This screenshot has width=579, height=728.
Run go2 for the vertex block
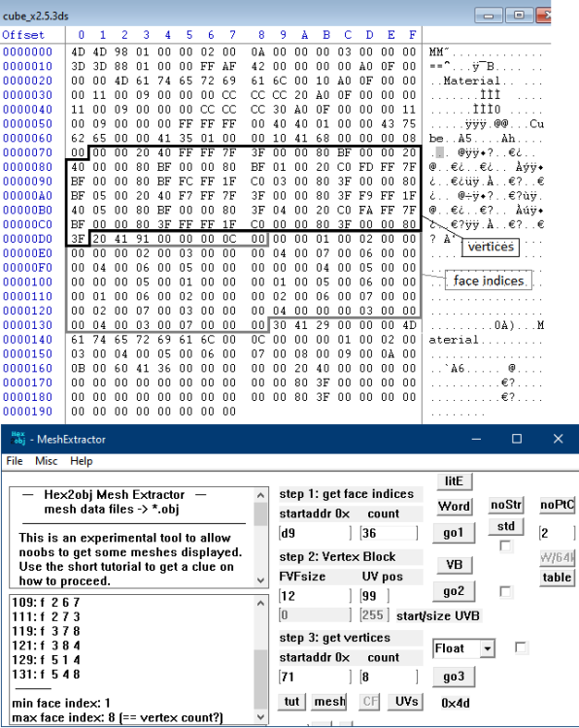454,591
